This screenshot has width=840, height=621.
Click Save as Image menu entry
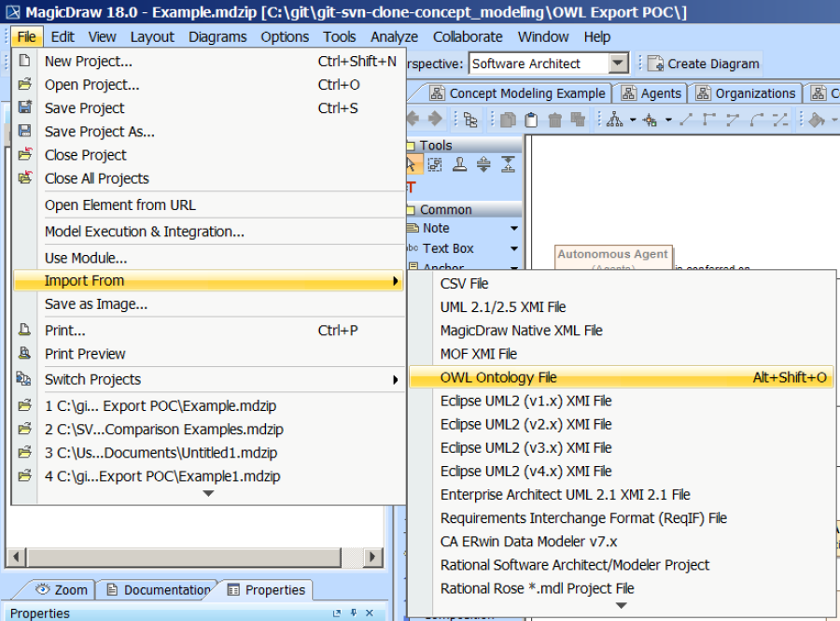click(208, 304)
